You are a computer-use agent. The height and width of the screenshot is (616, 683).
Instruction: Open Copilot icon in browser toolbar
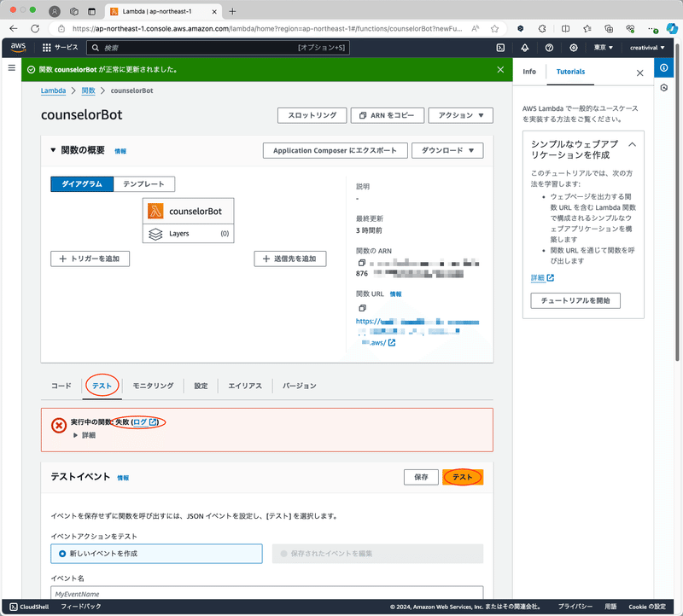tap(671, 29)
